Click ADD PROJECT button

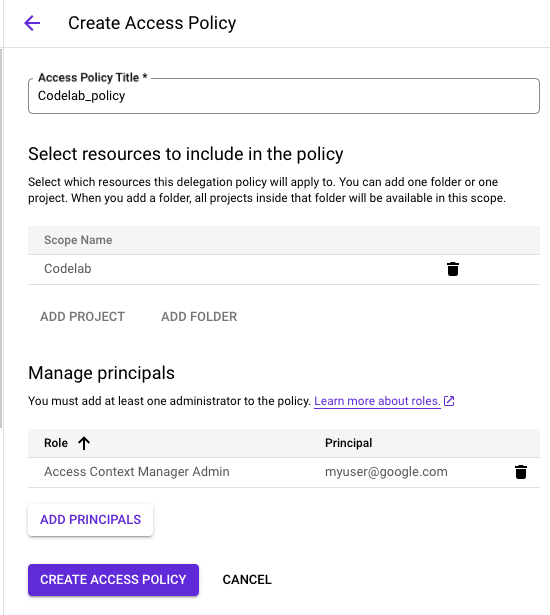click(82, 317)
